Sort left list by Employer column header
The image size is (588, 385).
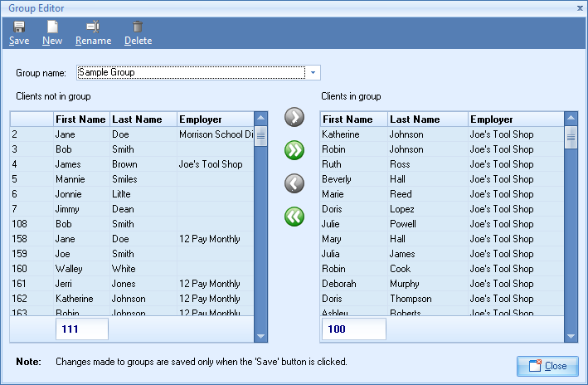214,119
